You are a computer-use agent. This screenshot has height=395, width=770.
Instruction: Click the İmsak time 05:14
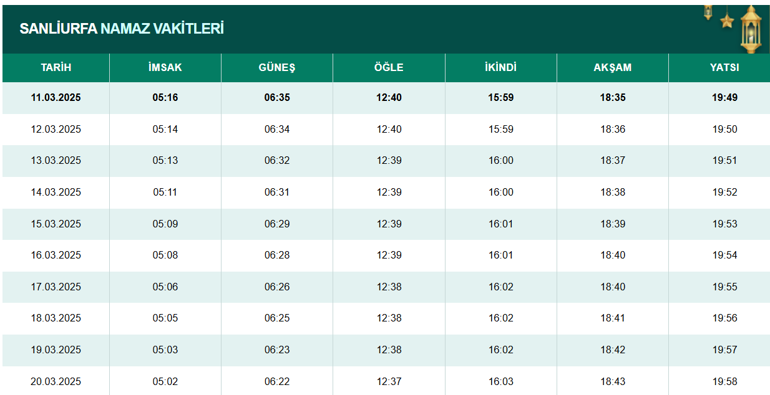[165, 129]
